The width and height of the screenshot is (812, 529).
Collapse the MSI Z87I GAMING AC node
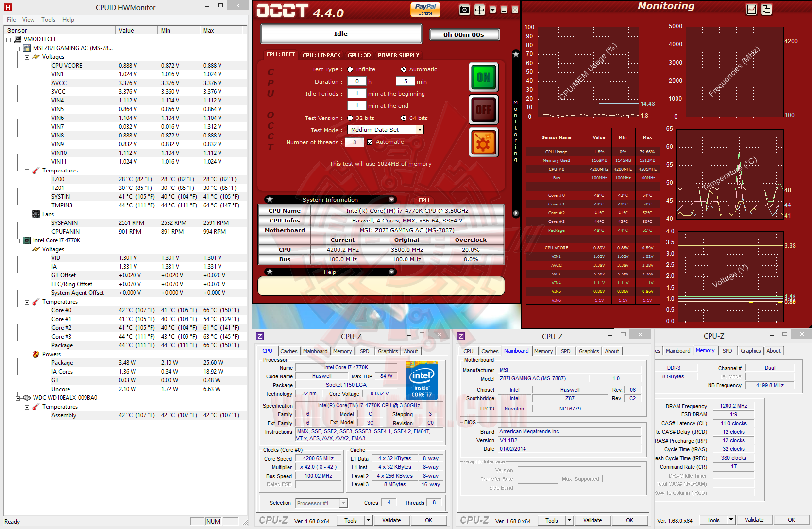pos(18,48)
